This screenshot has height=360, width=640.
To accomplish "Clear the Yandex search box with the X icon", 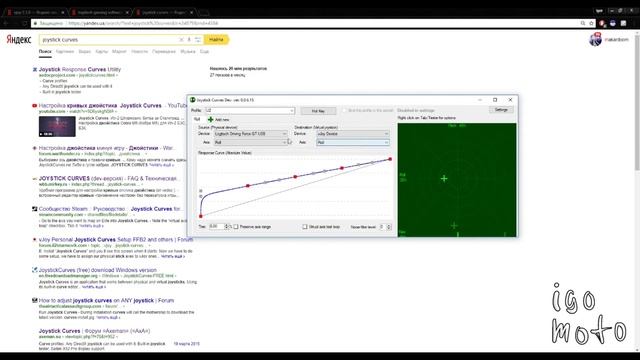I will tap(181, 40).
